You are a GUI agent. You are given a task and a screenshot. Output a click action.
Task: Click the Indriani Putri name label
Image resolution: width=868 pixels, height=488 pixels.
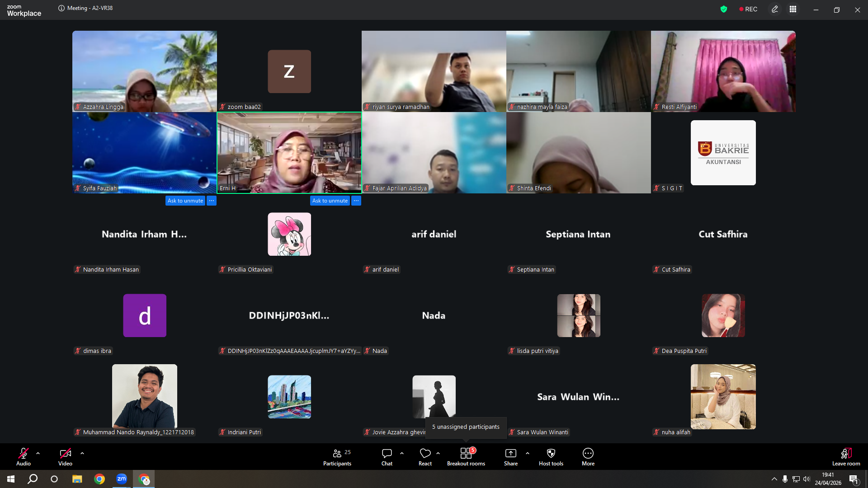(241, 432)
